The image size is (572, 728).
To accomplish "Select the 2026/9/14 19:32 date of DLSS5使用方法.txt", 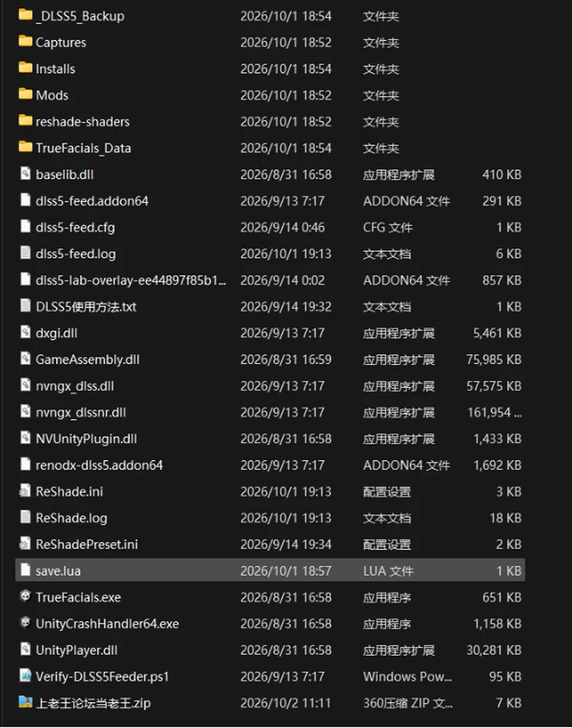I will (x=285, y=306).
